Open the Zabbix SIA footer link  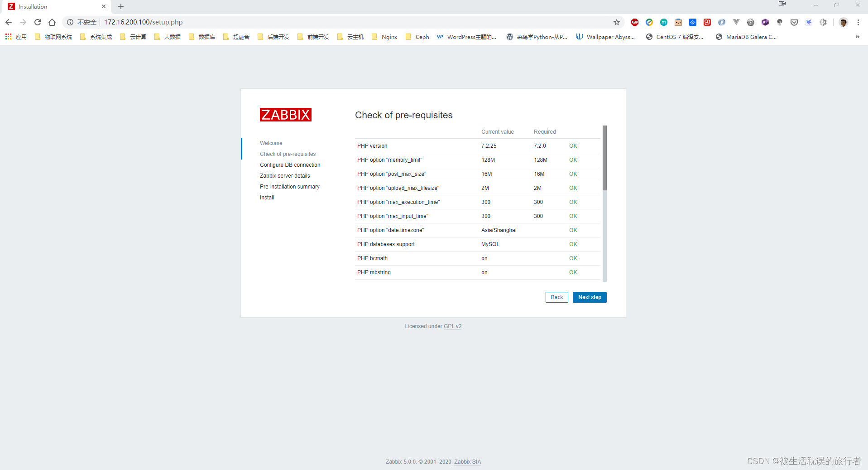pyautogui.click(x=467, y=462)
